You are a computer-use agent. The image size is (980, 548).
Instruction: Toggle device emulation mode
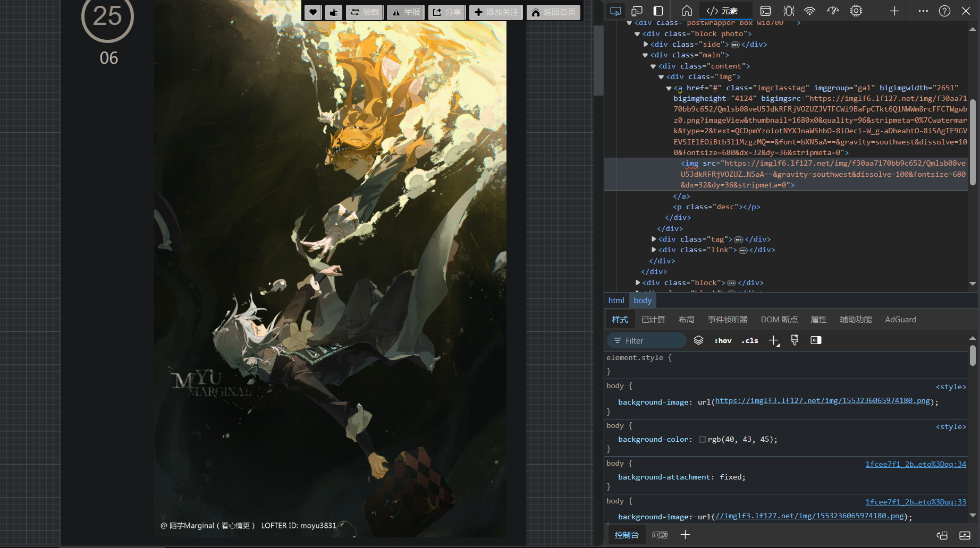[x=637, y=11]
